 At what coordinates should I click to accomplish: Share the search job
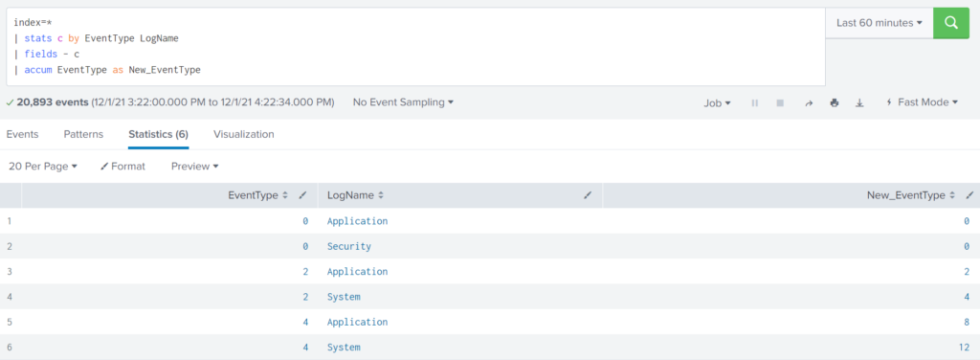click(809, 103)
